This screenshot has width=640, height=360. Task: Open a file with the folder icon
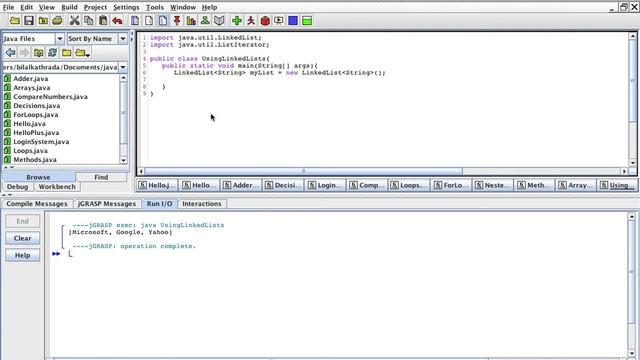click(15, 20)
